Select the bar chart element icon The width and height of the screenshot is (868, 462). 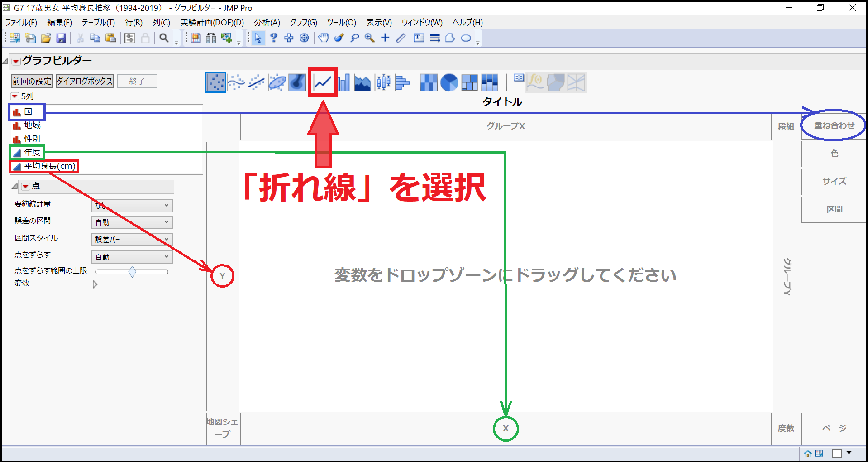[343, 82]
